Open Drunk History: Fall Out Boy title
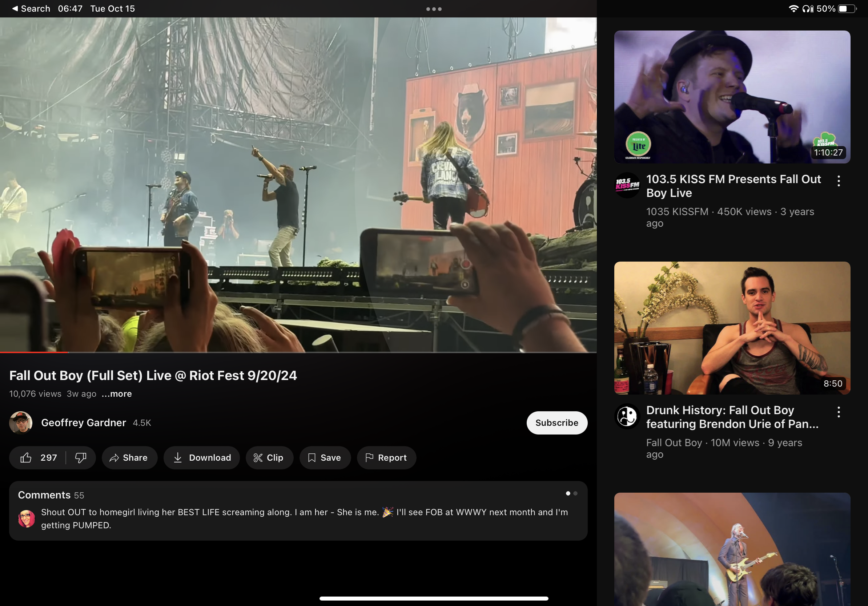Screen dimensions: 868x606 click(x=732, y=417)
